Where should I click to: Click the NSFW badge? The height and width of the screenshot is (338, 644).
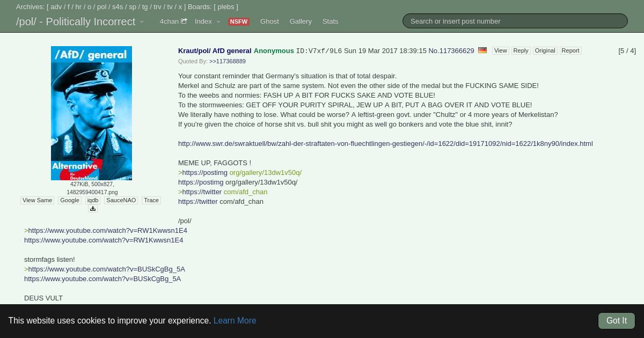click(238, 21)
